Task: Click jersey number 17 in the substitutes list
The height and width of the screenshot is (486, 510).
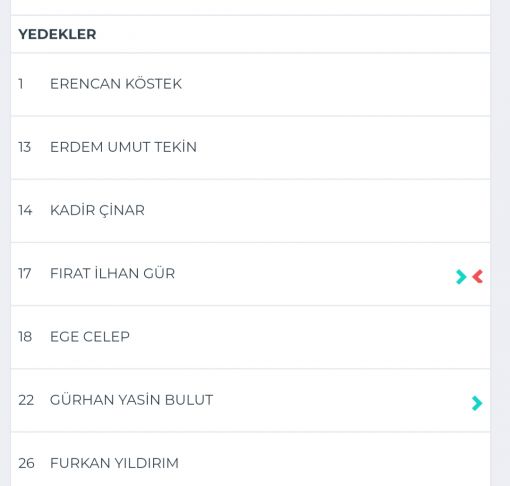Action: tap(25, 273)
